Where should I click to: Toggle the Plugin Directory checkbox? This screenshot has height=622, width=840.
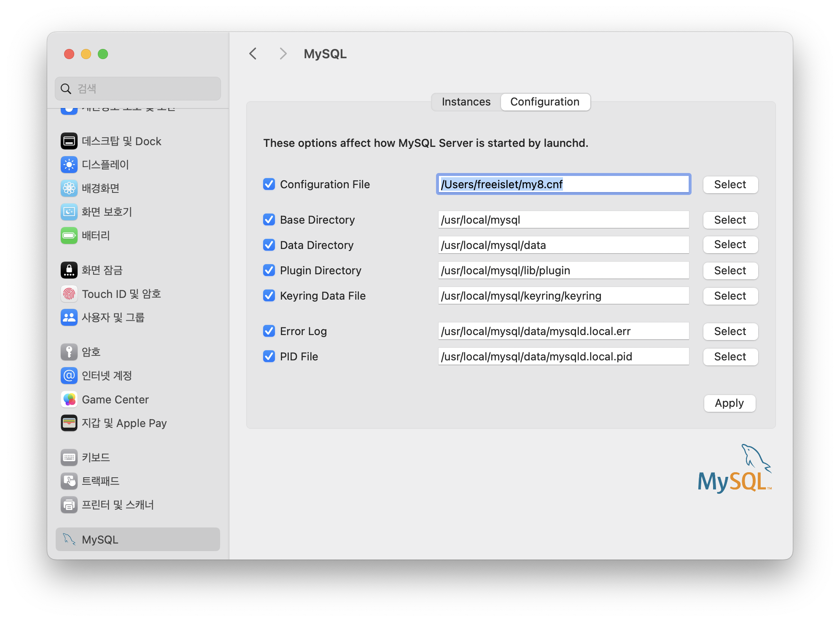pyautogui.click(x=269, y=270)
